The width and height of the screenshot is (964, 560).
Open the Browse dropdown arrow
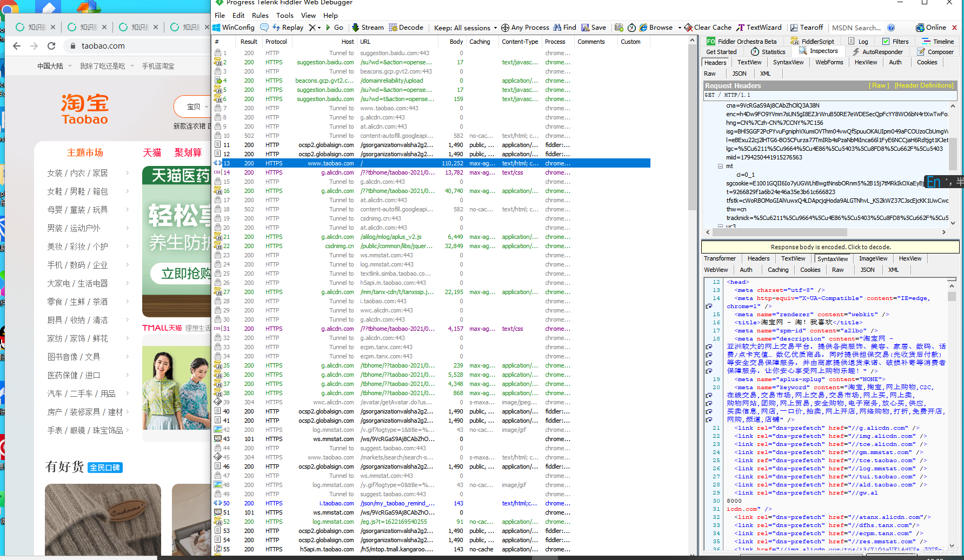coord(680,28)
